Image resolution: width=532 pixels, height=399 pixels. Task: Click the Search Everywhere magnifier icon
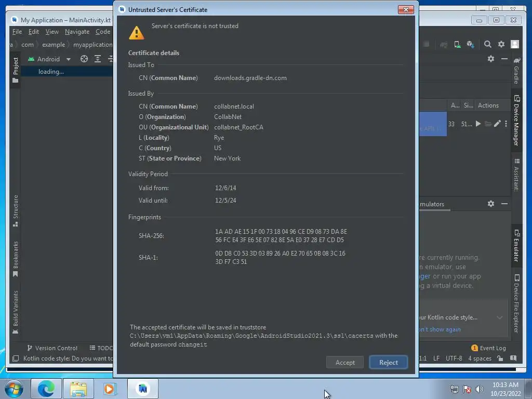click(487, 44)
